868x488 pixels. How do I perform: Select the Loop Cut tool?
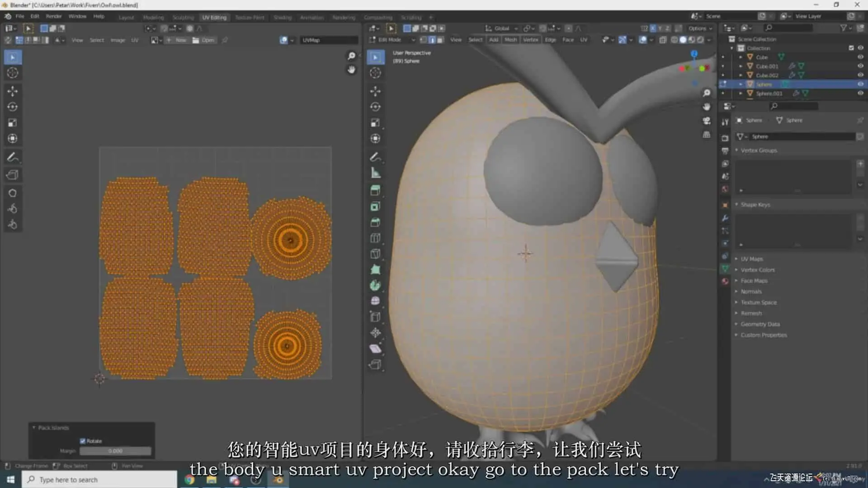click(375, 238)
